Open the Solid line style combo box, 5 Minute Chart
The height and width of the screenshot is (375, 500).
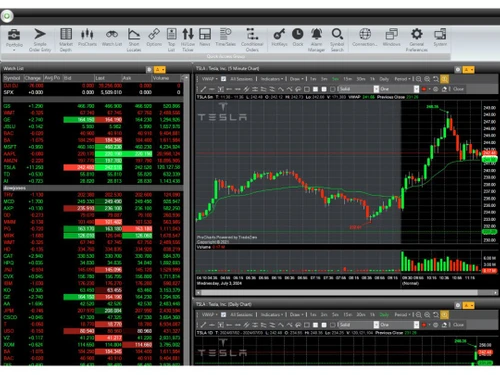tap(359, 89)
